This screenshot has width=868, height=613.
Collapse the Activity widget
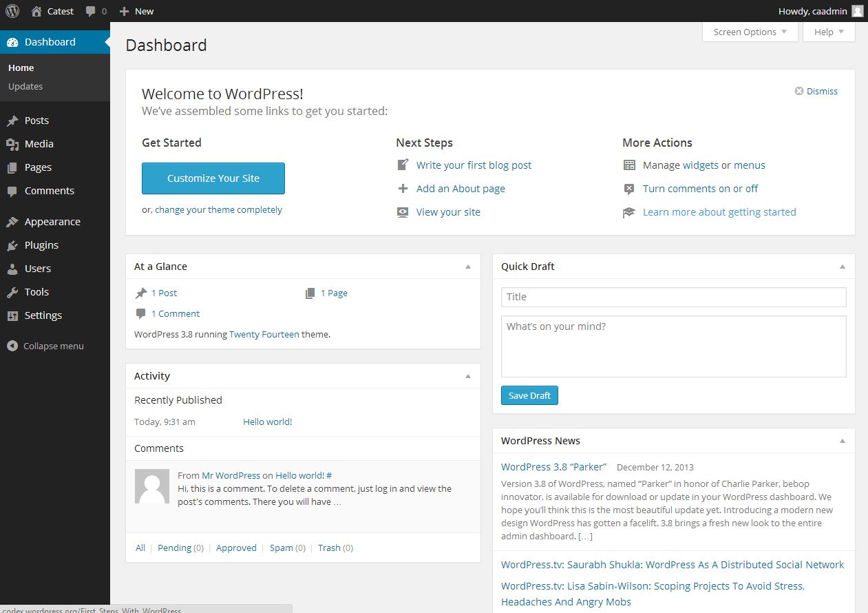tap(468, 376)
